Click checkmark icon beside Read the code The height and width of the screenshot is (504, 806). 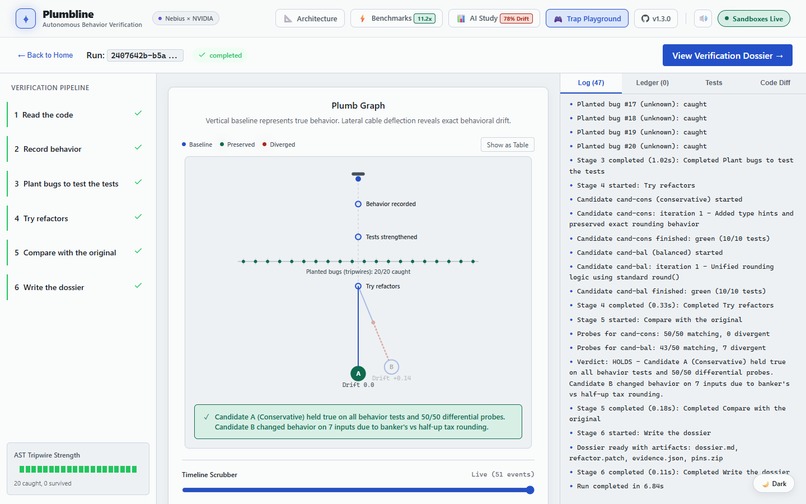138,113
